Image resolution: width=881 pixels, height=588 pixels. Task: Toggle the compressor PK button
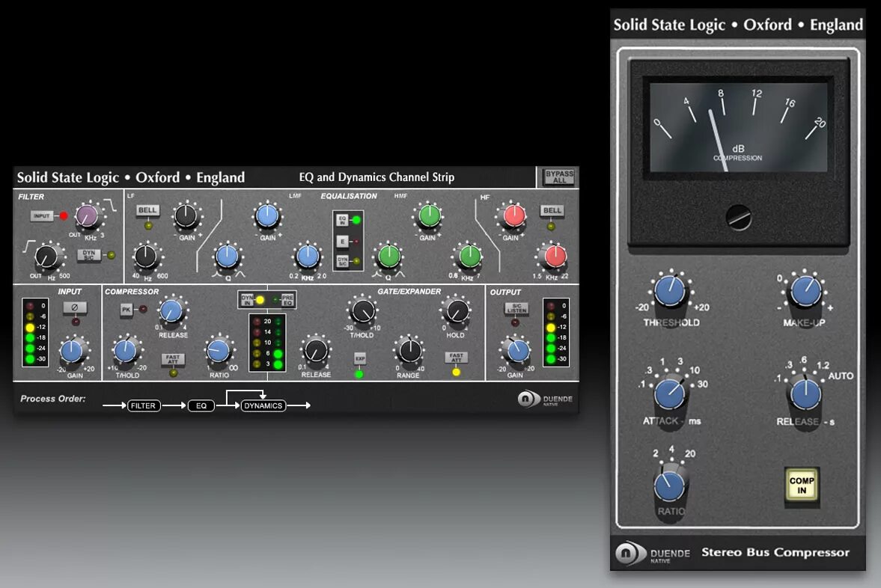[126, 310]
